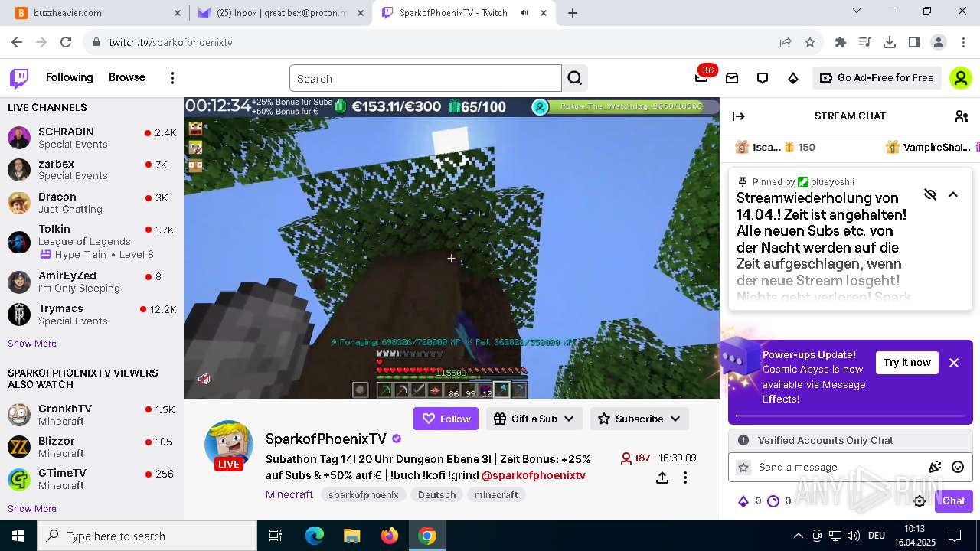Open zarbex live channel
This screenshot has width=980, height=551.
coord(92,170)
